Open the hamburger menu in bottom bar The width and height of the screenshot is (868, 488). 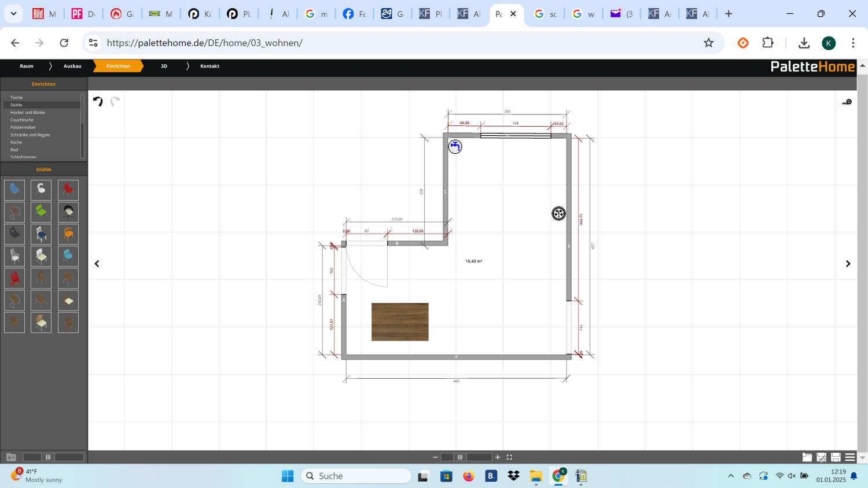[x=850, y=457]
